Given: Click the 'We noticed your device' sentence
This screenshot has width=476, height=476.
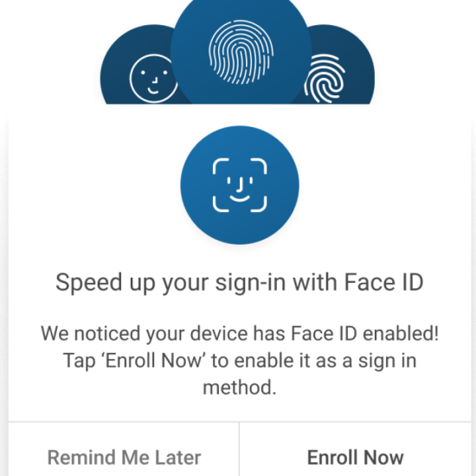Looking at the screenshot, I should [x=240, y=333].
